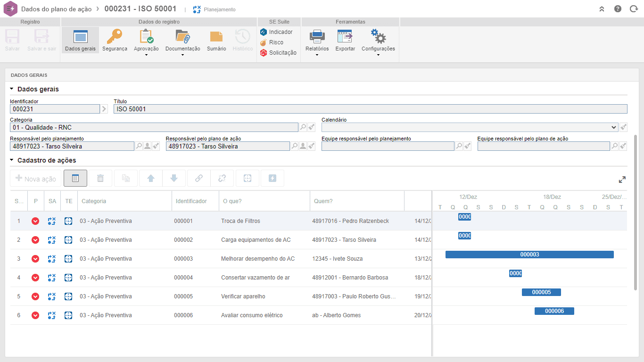The width and height of the screenshot is (644, 362).
Task: Click the refresh icon in the top right
Action: coord(634,9)
